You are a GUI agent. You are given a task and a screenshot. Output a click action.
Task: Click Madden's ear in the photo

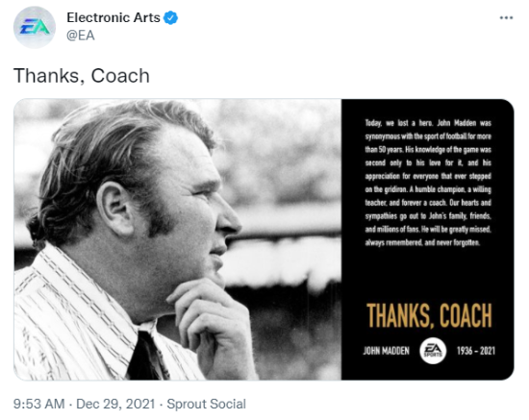(x=116, y=209)
